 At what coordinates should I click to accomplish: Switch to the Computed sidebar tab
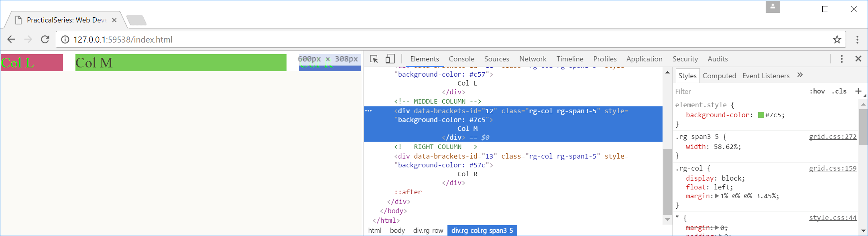click(x=720, y=76)
